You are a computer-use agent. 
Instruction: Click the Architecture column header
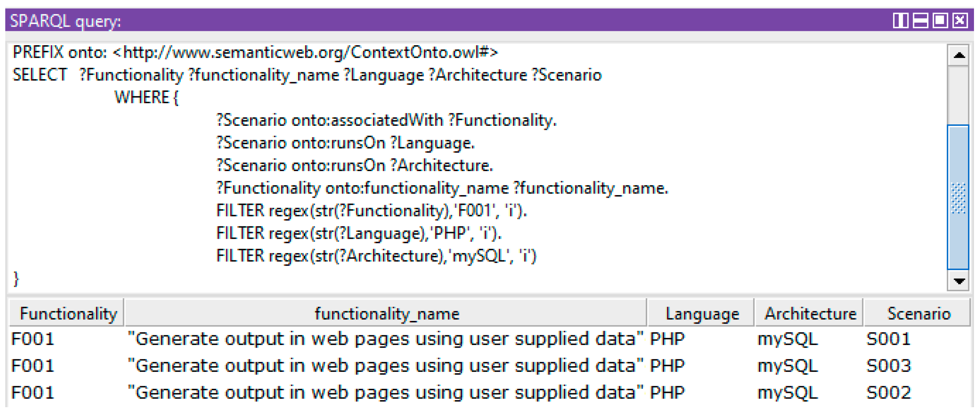pyautogui.click(x=810, y=314)
